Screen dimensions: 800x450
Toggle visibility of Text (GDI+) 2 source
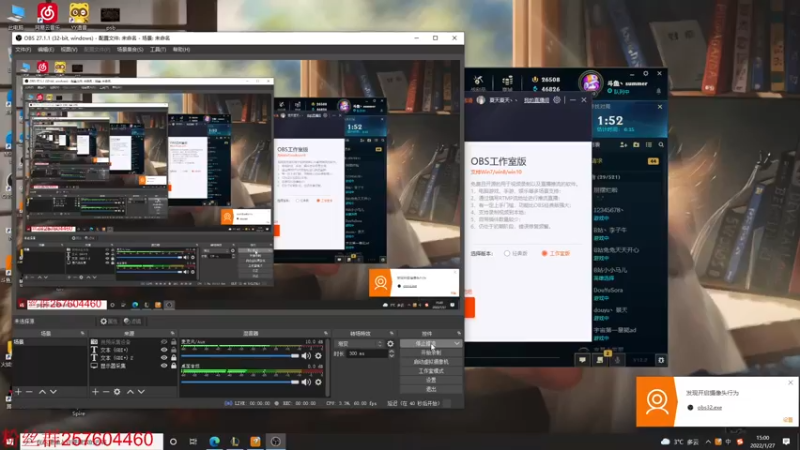(x=164, y=358)
